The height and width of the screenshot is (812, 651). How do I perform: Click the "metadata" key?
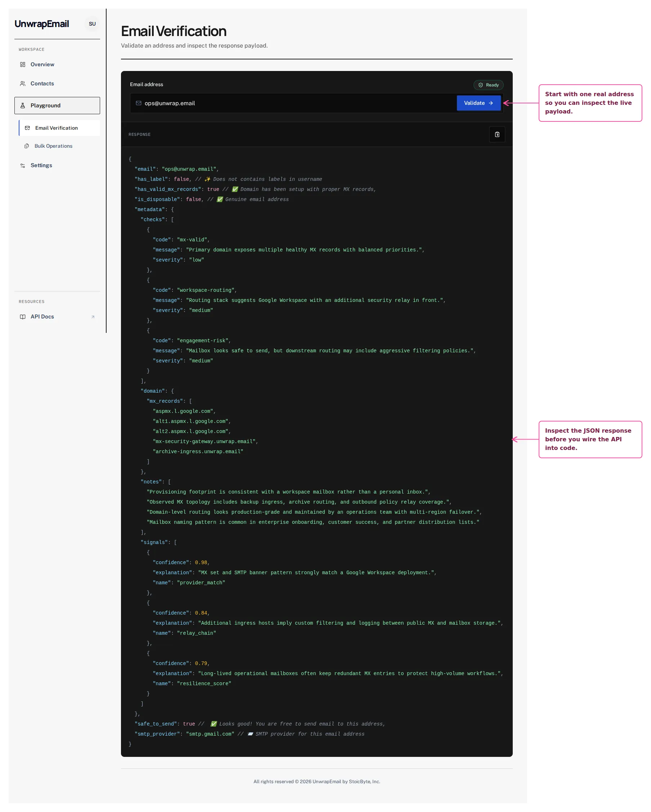(149, 210)
